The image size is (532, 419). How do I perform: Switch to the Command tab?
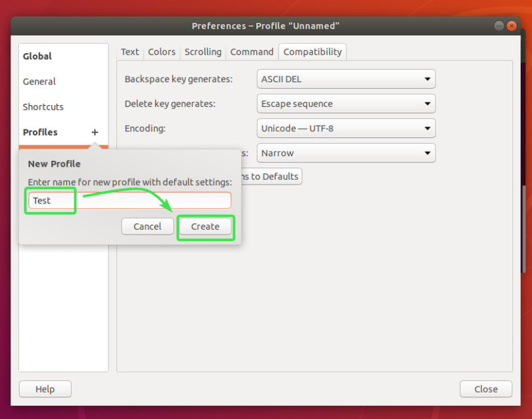252,51
